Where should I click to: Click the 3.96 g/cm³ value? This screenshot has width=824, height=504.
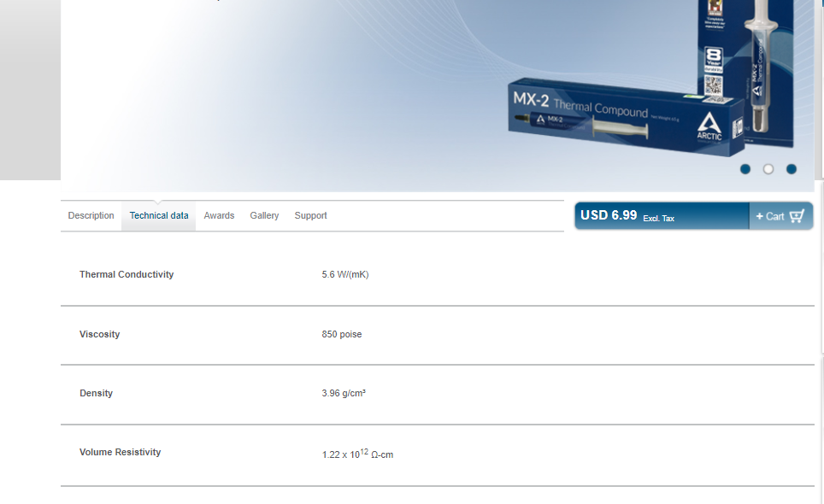(344, 393)
